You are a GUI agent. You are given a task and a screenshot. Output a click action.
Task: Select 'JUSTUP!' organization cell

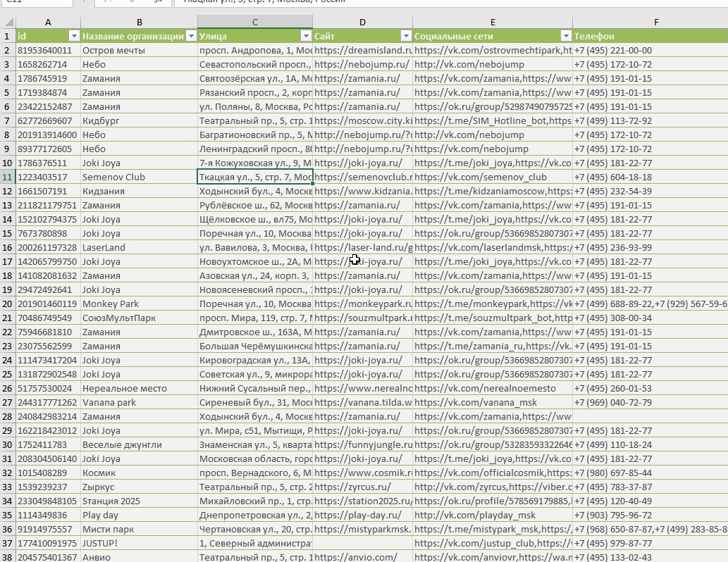140,544
